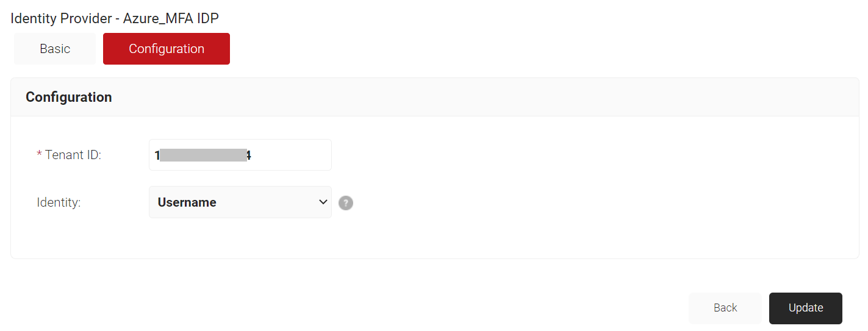
Task: Click the Tenant ID label
Action: pyautogui.click(x=73, y=155)
